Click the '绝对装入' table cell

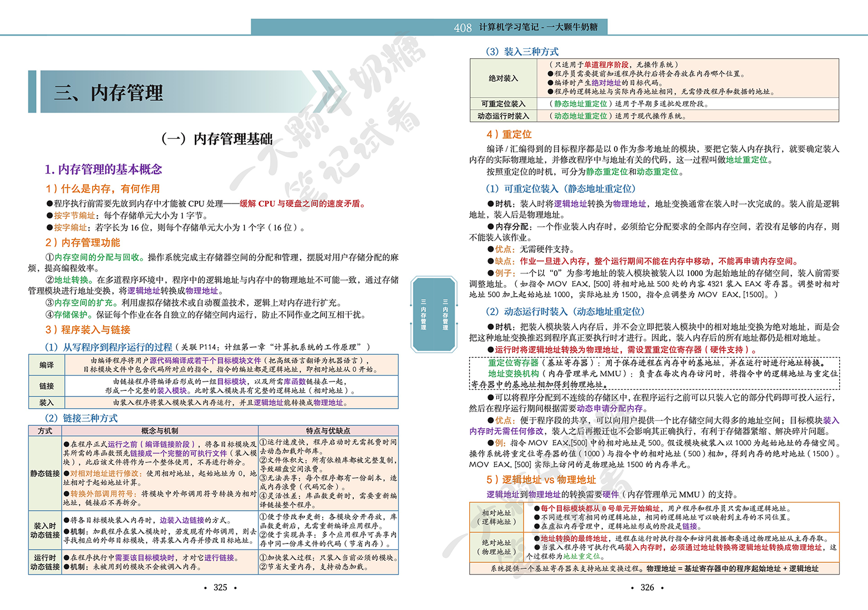coord(503,78)
